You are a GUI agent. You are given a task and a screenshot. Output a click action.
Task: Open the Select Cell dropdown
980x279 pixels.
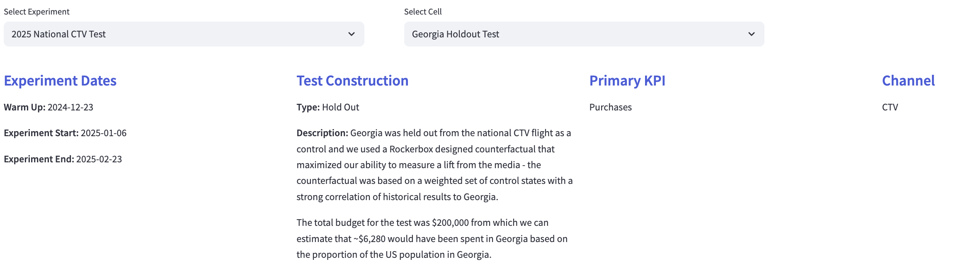(584, 34)
